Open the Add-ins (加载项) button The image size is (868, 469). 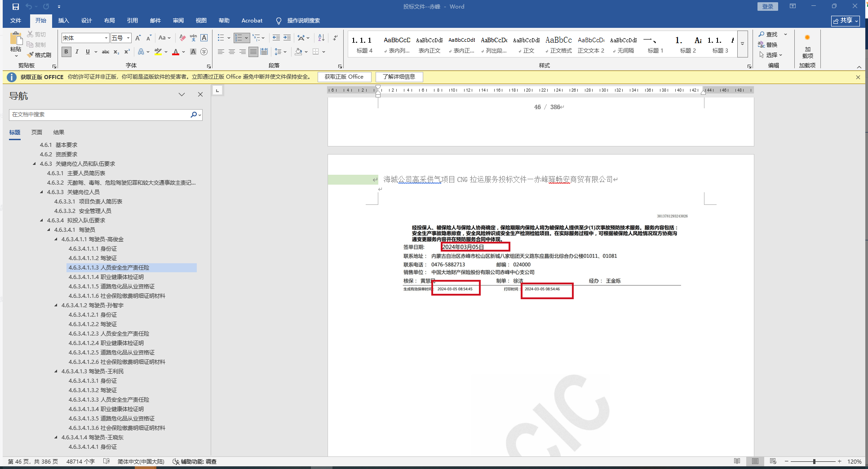pos(807,47)
